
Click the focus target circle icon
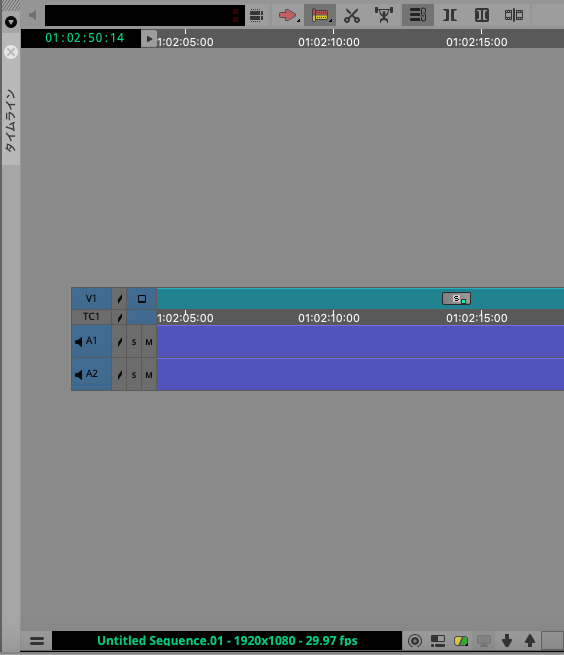[x=415, y=640]
